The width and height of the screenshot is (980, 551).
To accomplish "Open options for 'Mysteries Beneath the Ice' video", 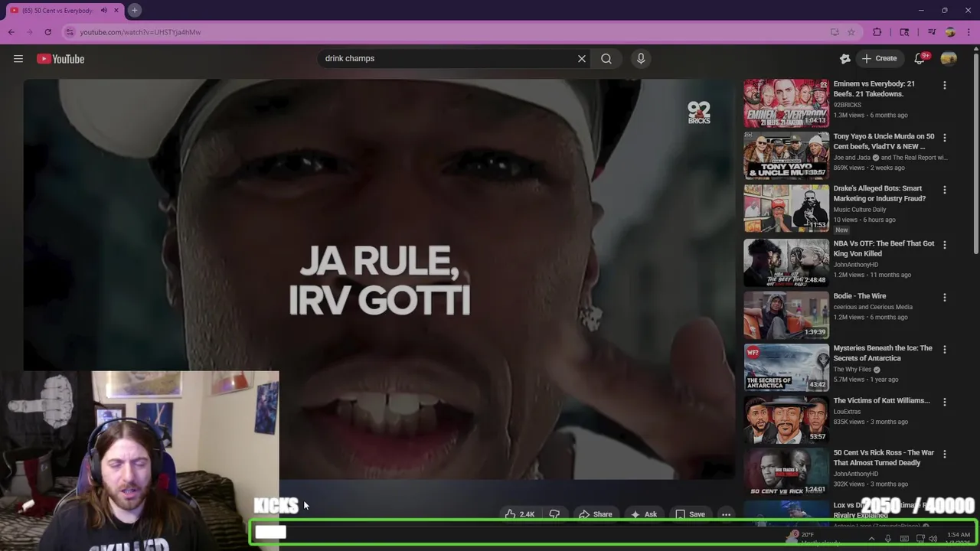I will [944, 350].
